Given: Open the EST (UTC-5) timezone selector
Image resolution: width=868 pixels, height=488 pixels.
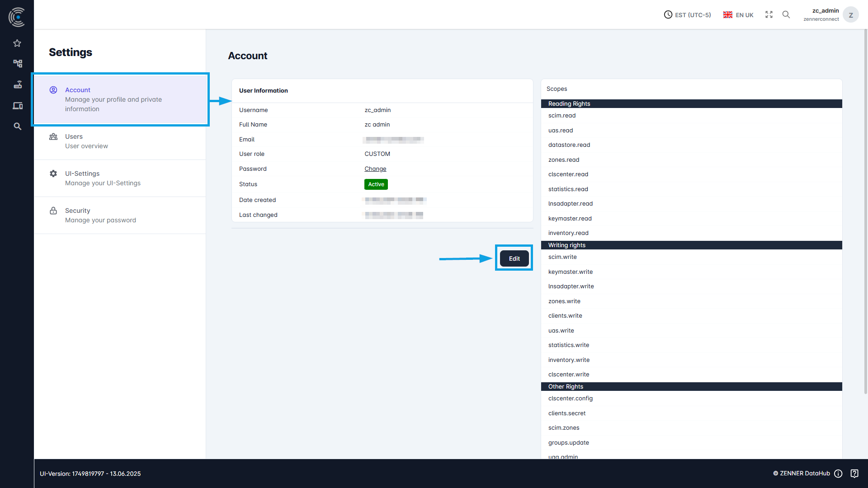Looking at the screenshot, I should (687, 14).
